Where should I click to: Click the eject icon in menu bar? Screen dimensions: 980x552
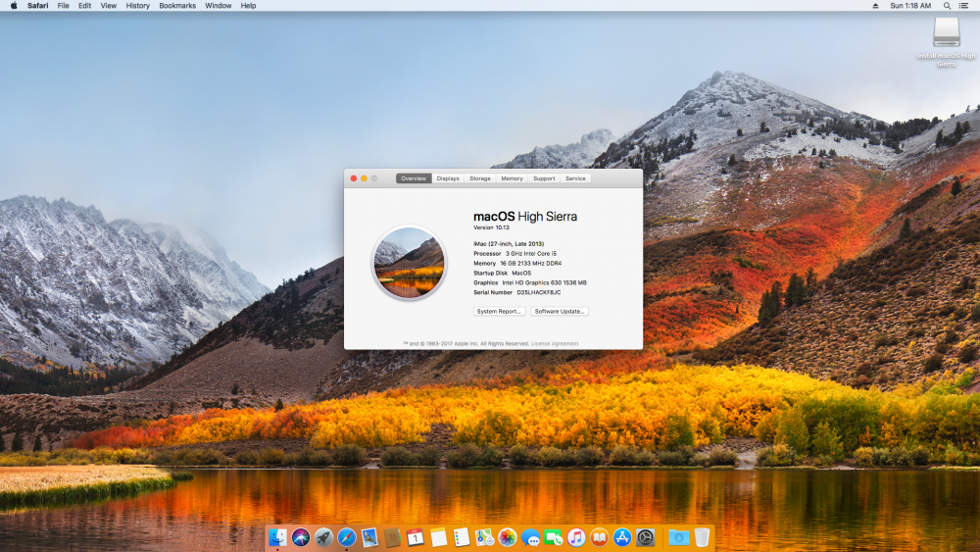click(x=875, y=6)
